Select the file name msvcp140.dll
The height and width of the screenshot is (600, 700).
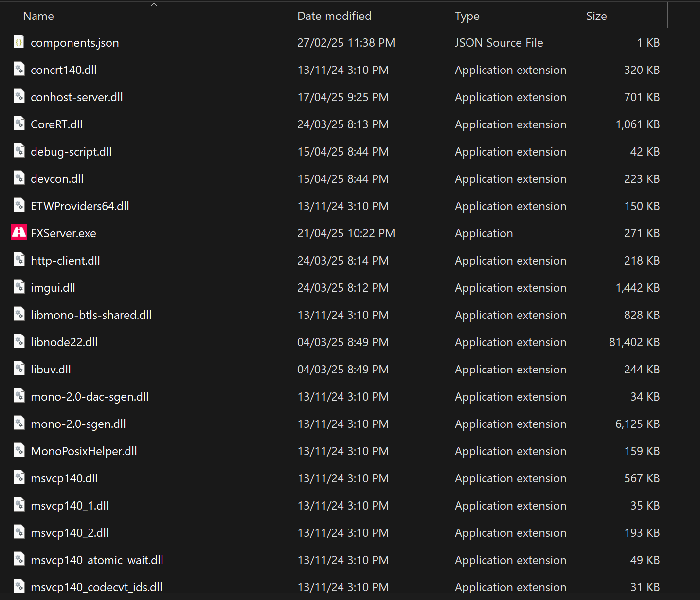point(64,478)
